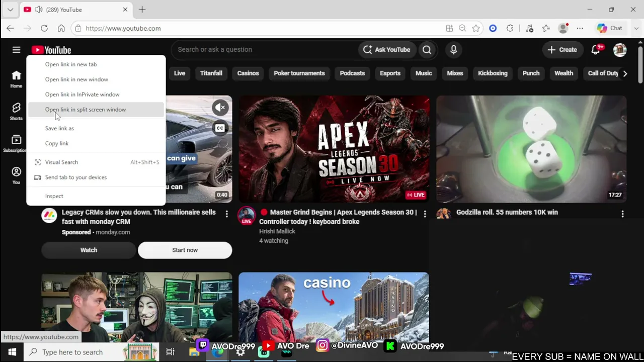Viewport: 644px width, 362px height.
Task: Click the YouTube search magnifier button
Action: tap(427, 50)
